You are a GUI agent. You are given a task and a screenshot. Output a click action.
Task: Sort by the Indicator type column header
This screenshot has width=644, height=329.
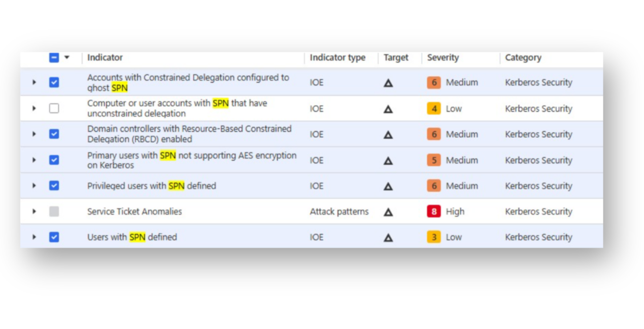(x=337, y=58)
